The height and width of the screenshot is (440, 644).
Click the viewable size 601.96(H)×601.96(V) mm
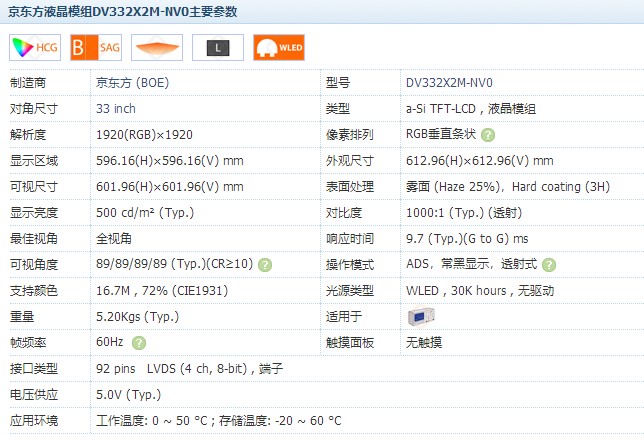170,187
